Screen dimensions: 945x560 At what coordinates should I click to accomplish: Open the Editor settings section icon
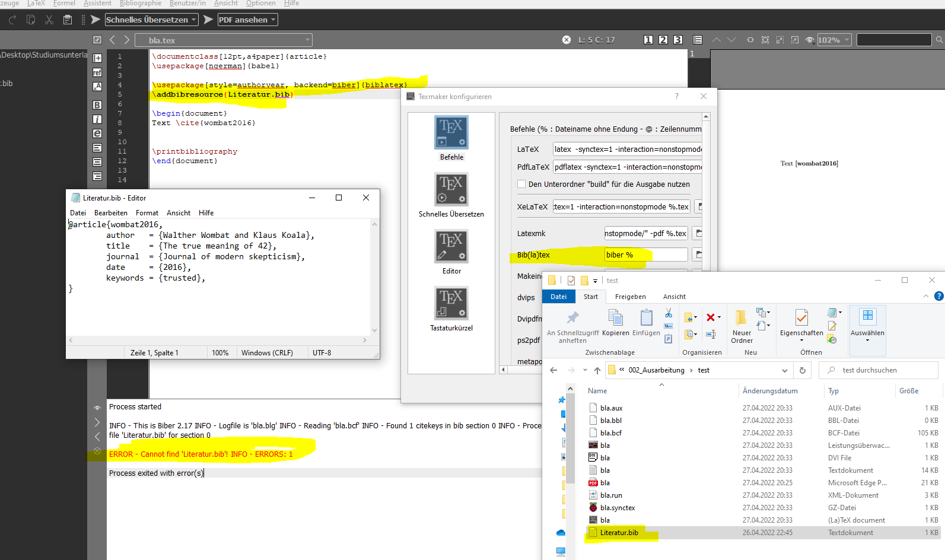click(451, 247)
